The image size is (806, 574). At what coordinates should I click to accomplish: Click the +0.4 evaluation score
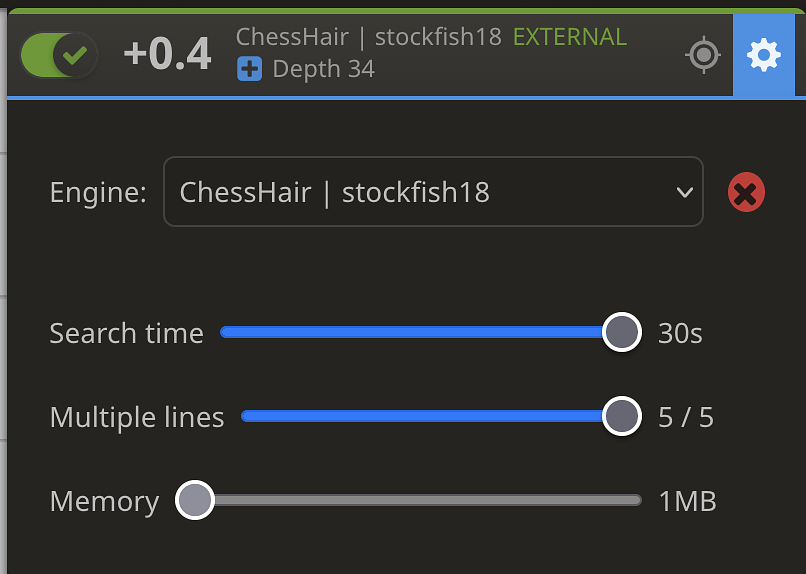coord(167,55)
